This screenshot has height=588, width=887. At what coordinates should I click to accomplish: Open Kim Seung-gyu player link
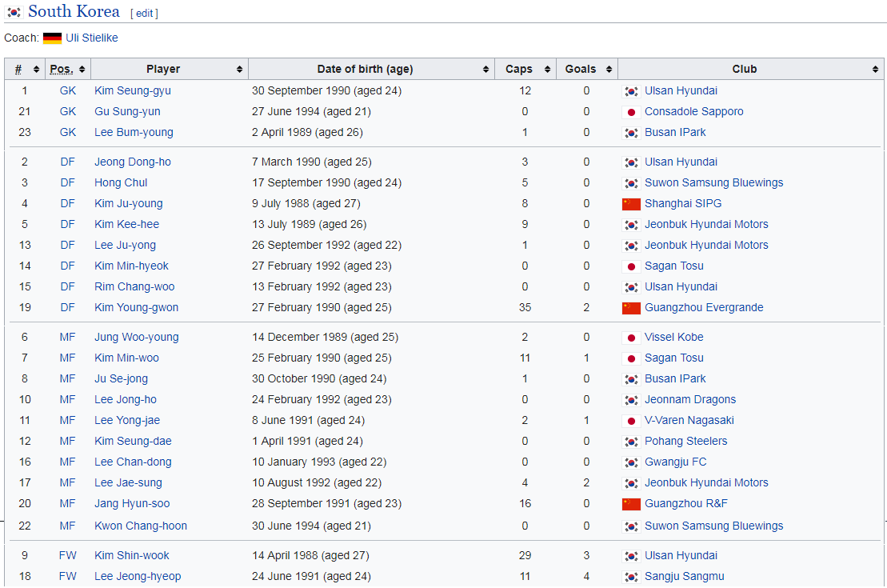click(x=133, y=90)
